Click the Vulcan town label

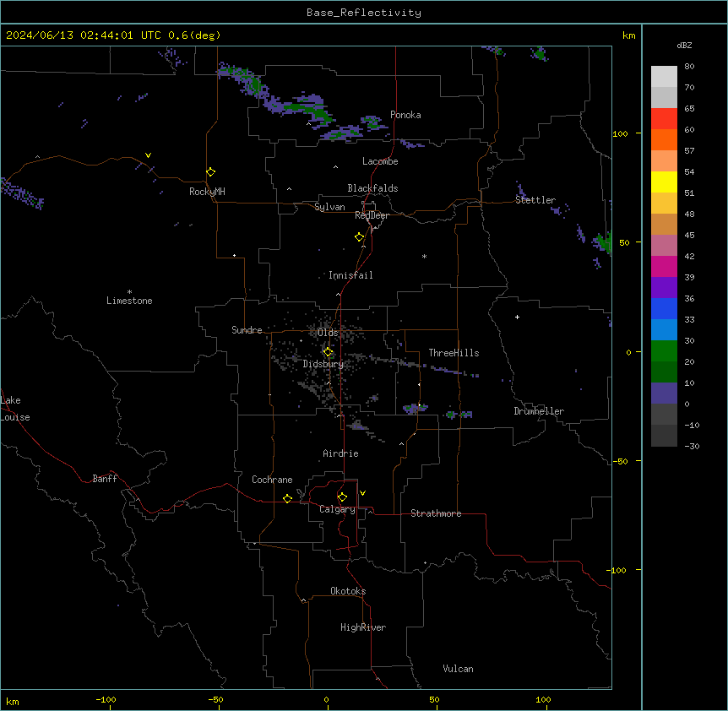point(458,669)
